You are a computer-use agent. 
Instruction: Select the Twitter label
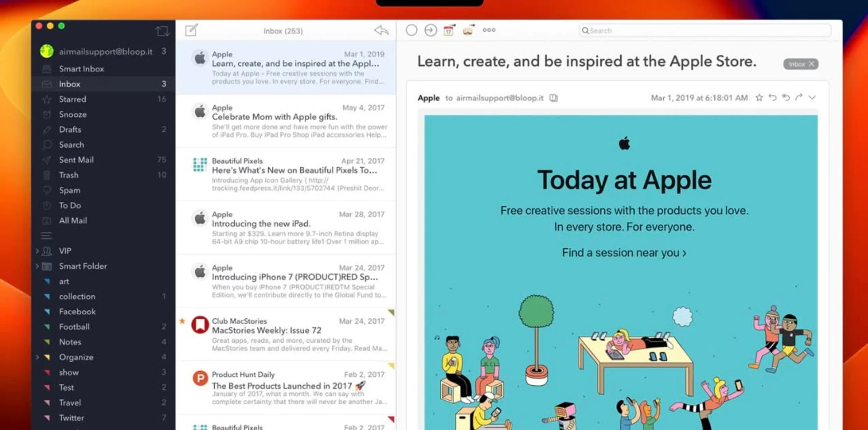(103, 418)
